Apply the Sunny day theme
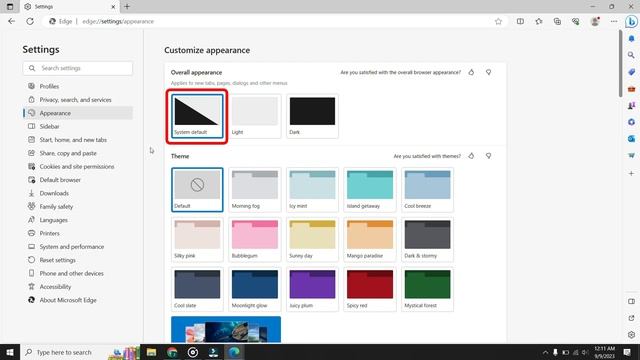Image resolution: width=640 pixels, height=360 pixels. coord(312,240)
